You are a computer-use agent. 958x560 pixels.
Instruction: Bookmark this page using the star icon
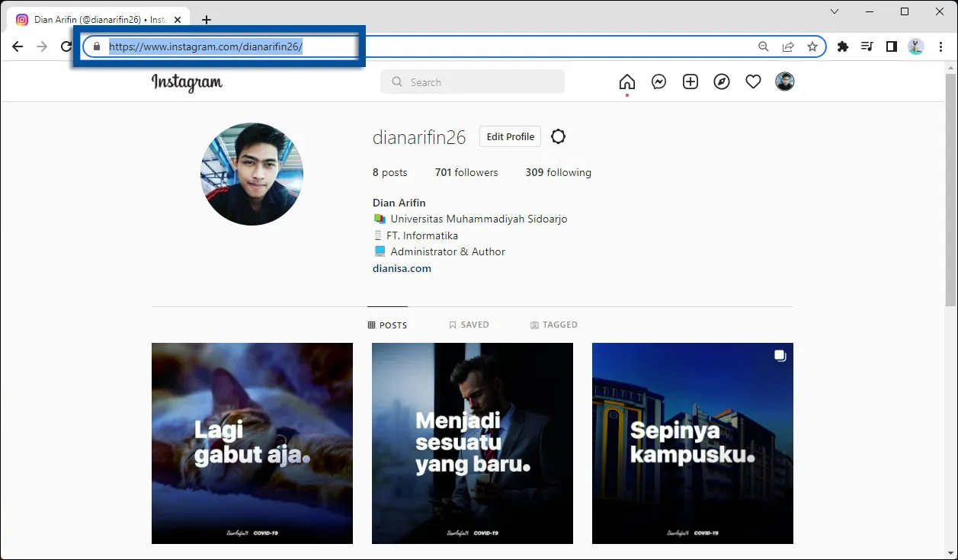click(x=812, y=46)
